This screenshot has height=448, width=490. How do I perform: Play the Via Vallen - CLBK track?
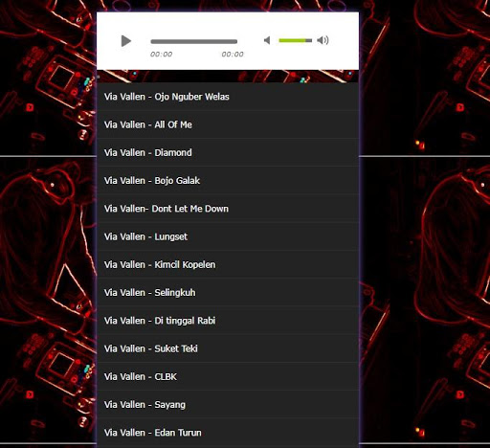click(228, 377)
